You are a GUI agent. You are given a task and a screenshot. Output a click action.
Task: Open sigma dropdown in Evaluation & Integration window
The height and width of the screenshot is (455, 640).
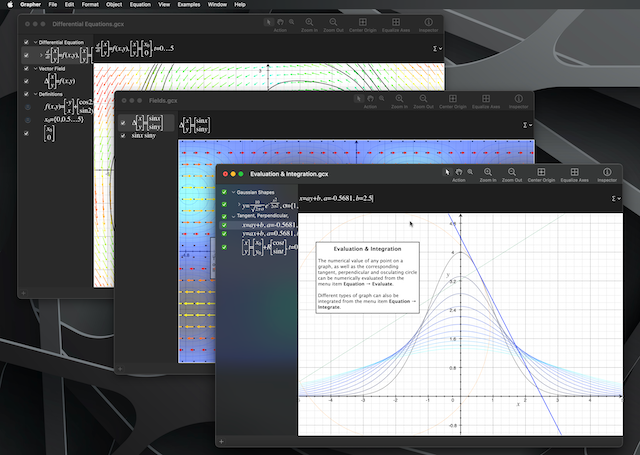click(x=616, y=198)
